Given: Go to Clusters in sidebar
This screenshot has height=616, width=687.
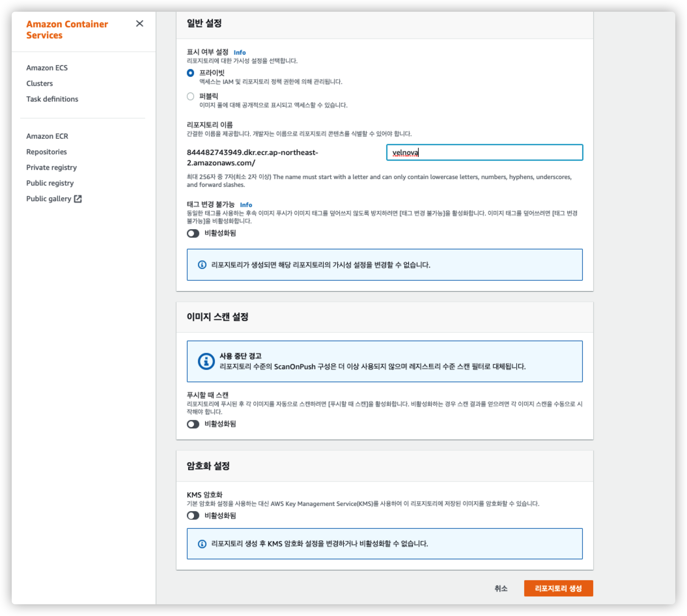Looking at the screenshot, I should 40,83.
